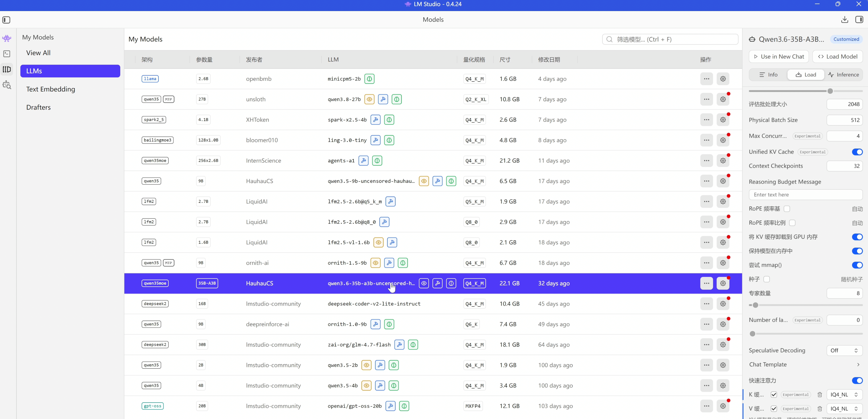Click reasoning badge on zai-org/glm-4.7-flash
868x419 pixels.
pyautogui.click(x=413, y=344)
